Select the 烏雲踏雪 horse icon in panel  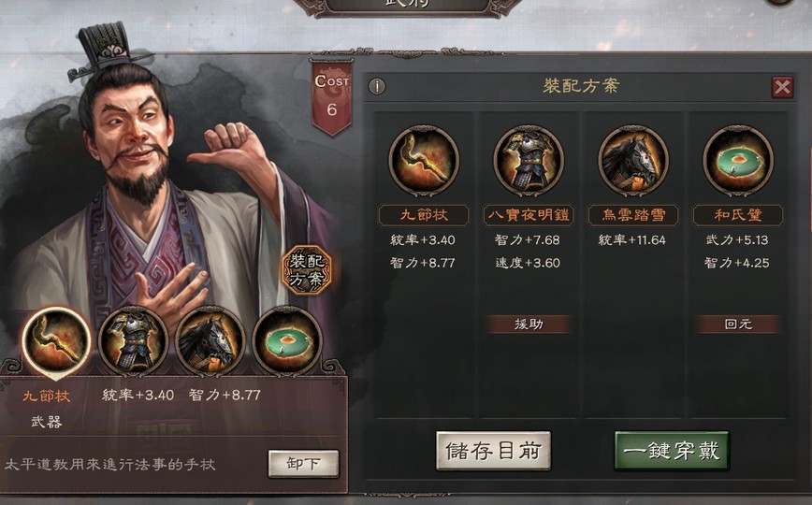pos(633,161)
